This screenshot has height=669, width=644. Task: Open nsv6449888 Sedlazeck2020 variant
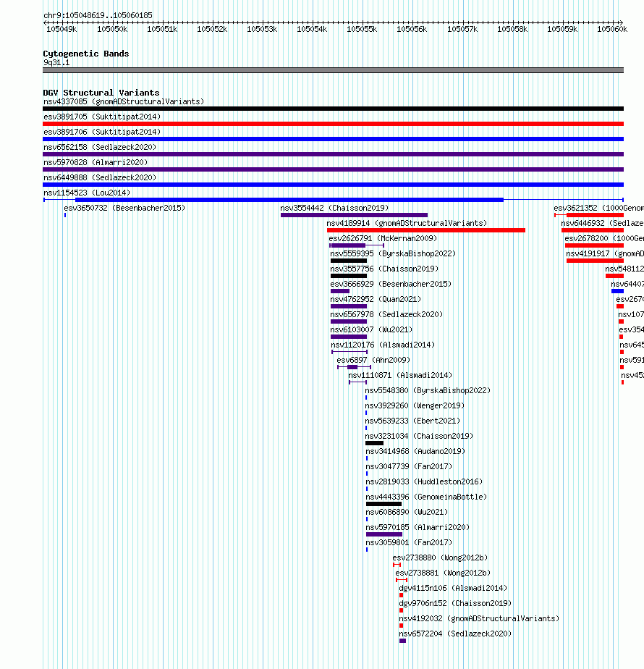click(x=100, y=177)
